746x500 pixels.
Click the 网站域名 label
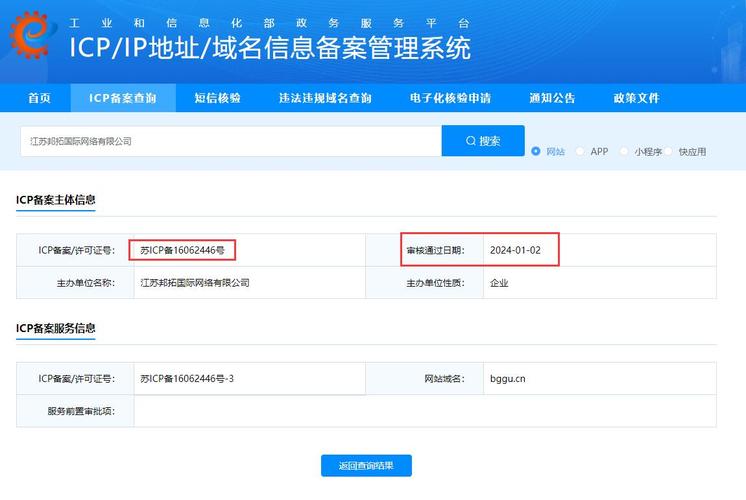point(444,379)
